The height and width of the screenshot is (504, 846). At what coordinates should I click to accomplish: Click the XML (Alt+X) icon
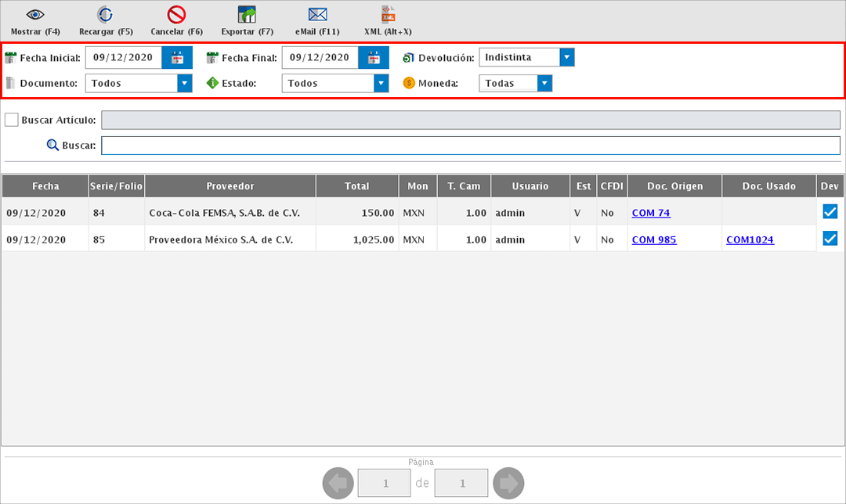click(388, 15)
